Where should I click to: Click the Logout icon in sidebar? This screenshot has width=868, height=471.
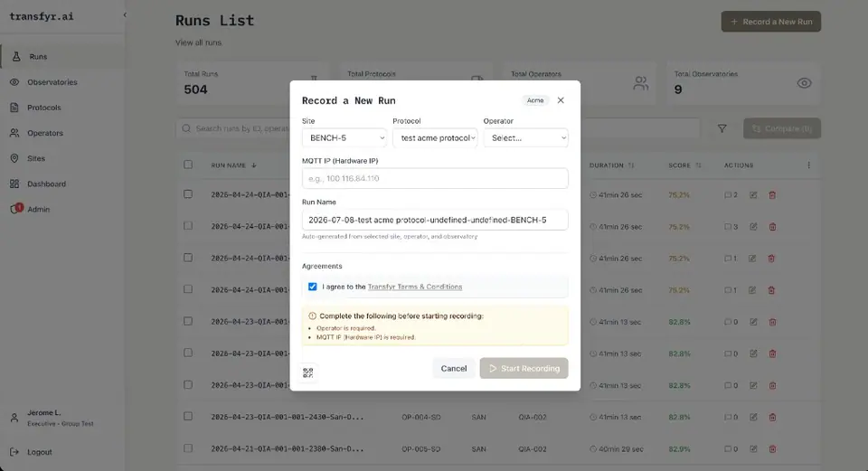14,452
